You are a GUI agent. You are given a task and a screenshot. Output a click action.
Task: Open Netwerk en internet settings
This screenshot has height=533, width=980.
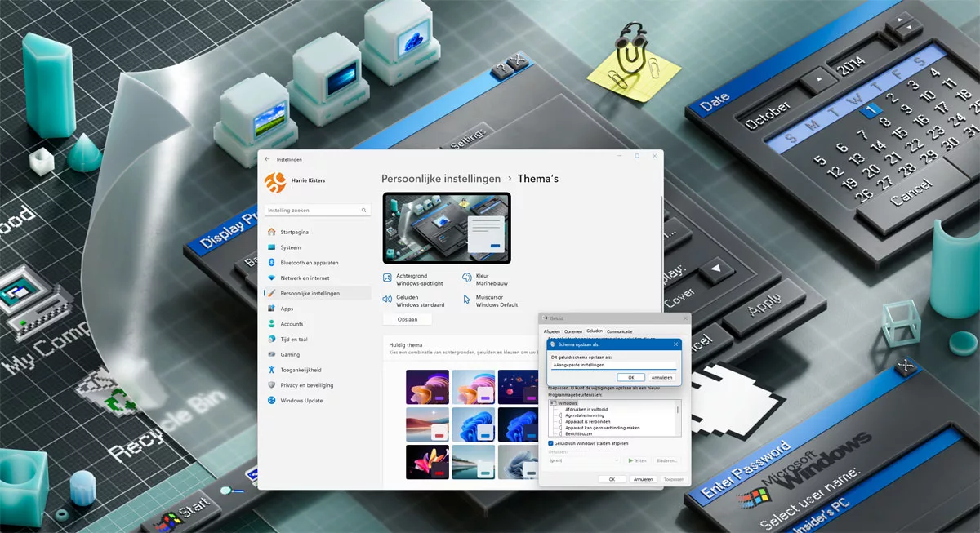pos(318,278)
